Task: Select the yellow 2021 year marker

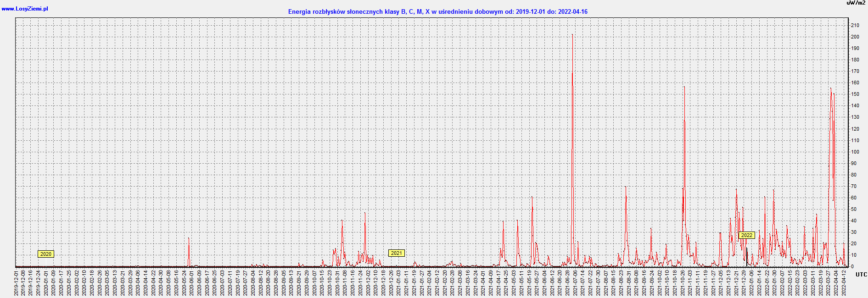Action: [x=396, y=253]
